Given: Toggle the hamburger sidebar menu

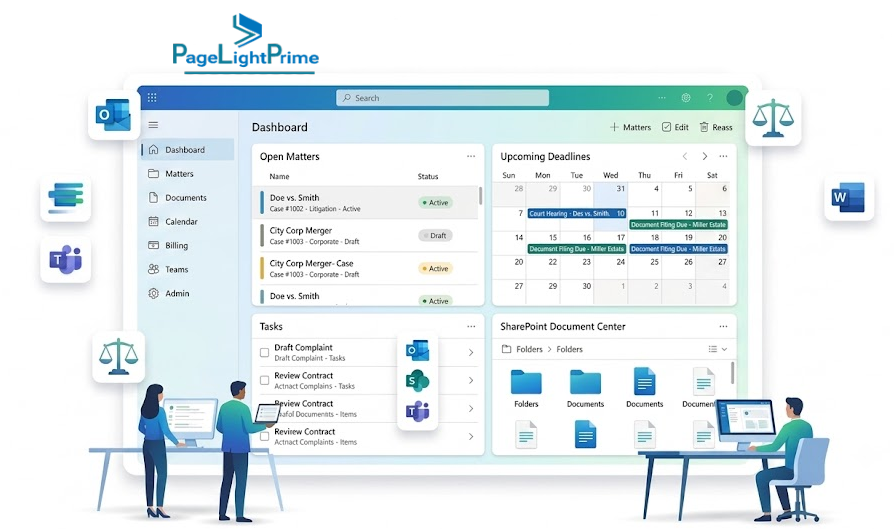Looking at the screenshot, I should (153, 125).
